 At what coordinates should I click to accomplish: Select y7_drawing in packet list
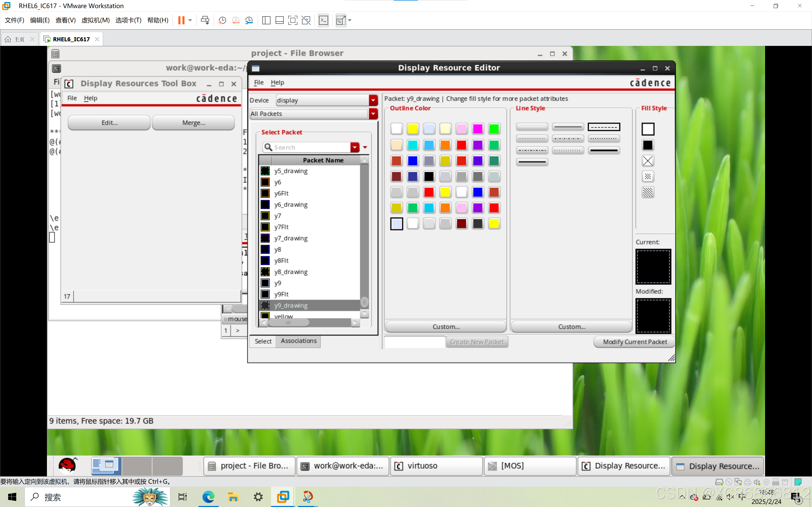[x=291, y=238]
